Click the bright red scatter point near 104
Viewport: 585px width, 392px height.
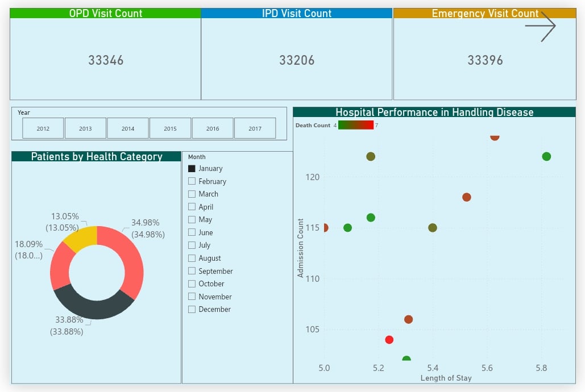(389, 340)
